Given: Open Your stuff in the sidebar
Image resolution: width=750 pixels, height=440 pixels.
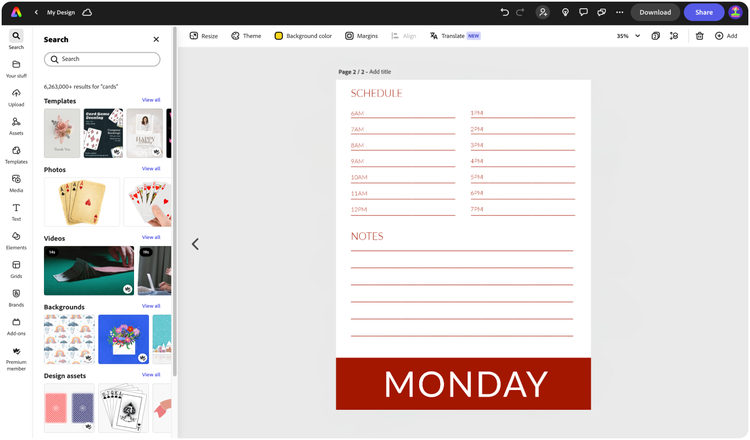Looking at the screenshot, I should [x=16, y=69].
